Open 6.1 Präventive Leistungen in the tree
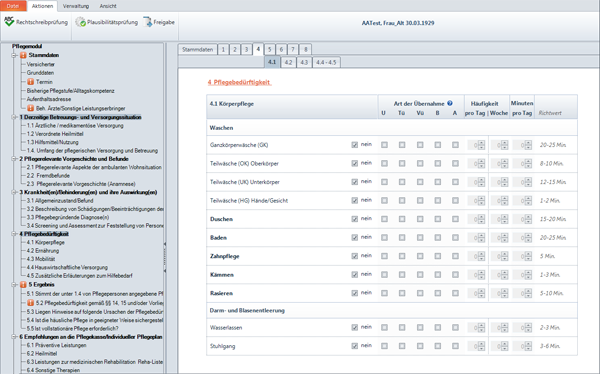This screenshot has width=600, height=374. 56,345
